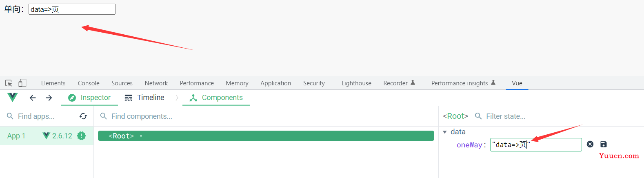Screen dimensions: 644x178
Task: Open the Network panel tab
Action: click(x=156, y=83)
